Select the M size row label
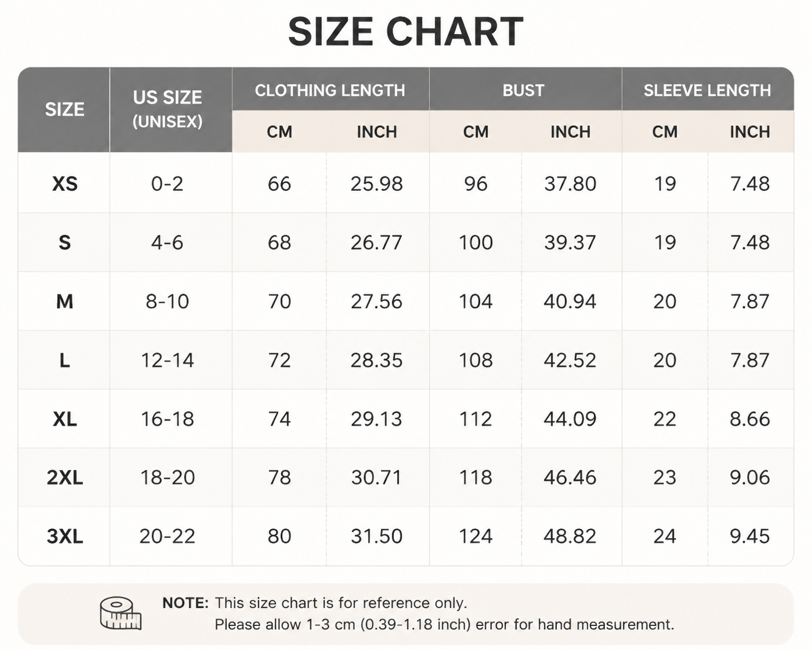Screen dimensions: 812x649 (65, 301)
